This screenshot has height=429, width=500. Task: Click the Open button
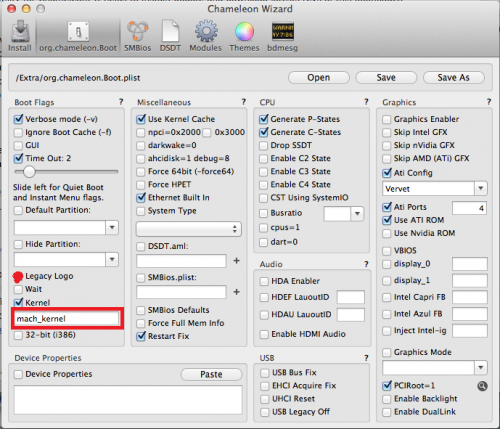click(319, 78)
